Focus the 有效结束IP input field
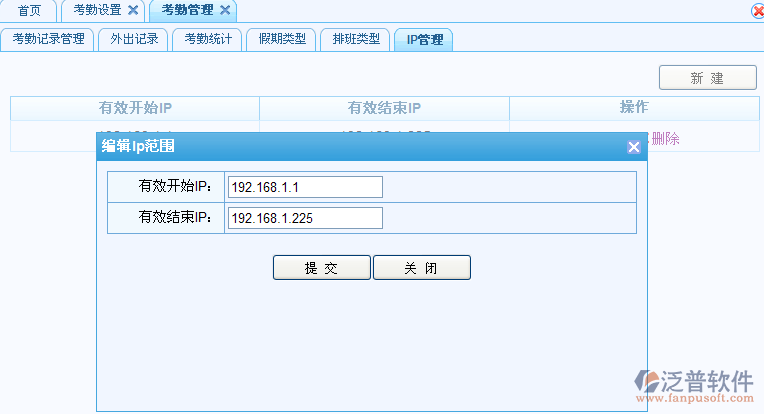The height and width of the screenshot is (414, 764). click(305, 218)
